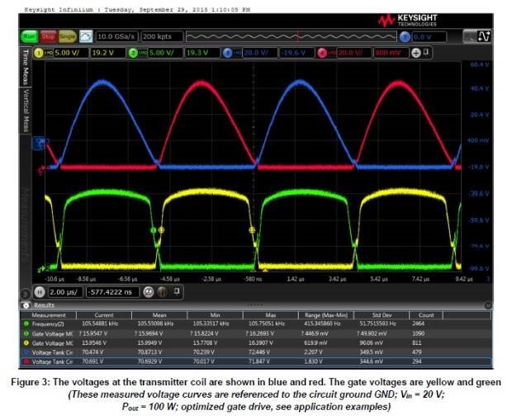
Task: Expand the left side panel arrow
Action: (25, 294)
